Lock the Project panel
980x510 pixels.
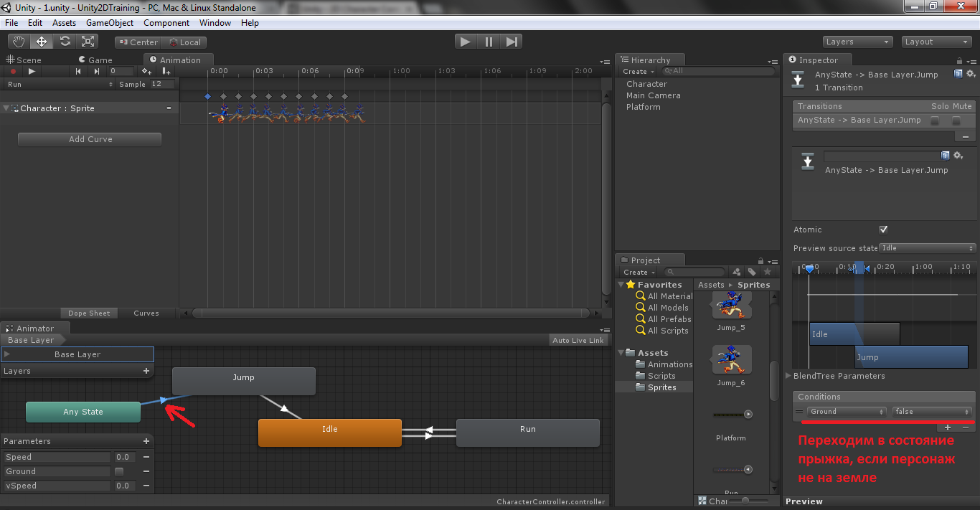pyautogui.click(x=760, y=260)
